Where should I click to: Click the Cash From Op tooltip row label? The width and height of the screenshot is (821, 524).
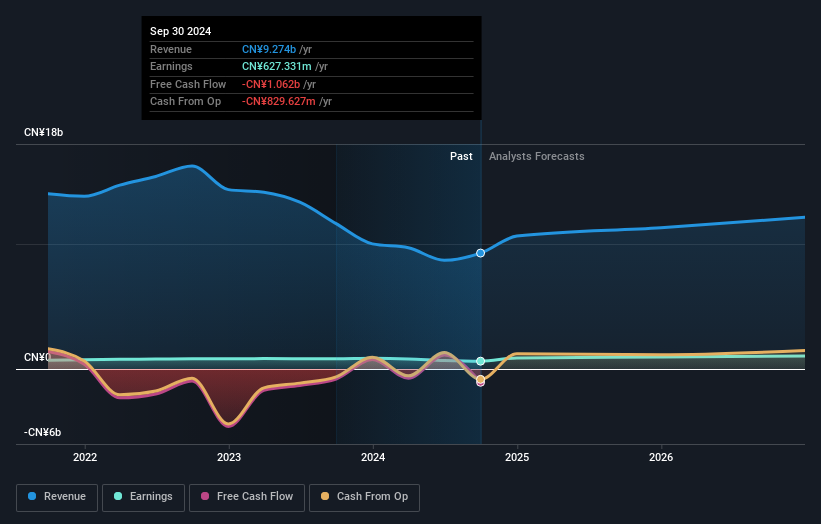(x=185, y=102)
